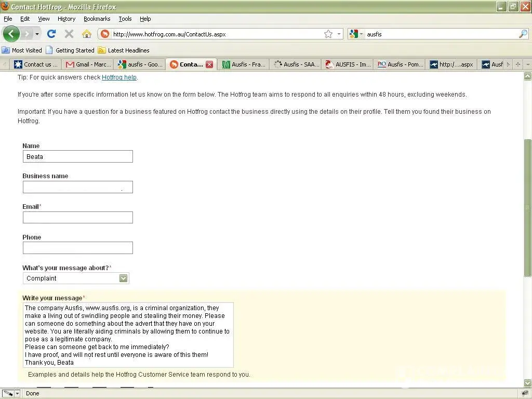The height and width of the screenshot is (399, 532).
Task: Click the Business name text field
Action: point(78,187)
